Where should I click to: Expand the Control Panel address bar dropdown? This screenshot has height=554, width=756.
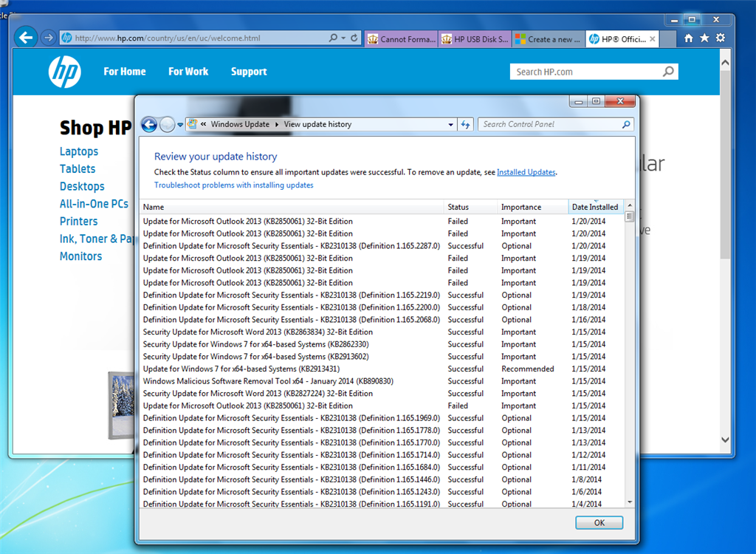(x=451, y=125)
